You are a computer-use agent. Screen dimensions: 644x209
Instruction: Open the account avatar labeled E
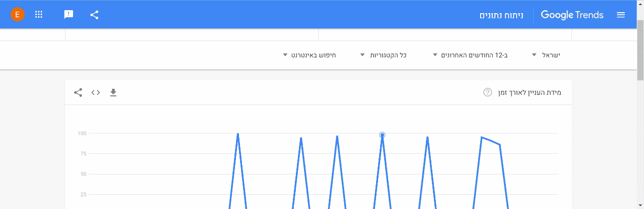click(18, 15)
